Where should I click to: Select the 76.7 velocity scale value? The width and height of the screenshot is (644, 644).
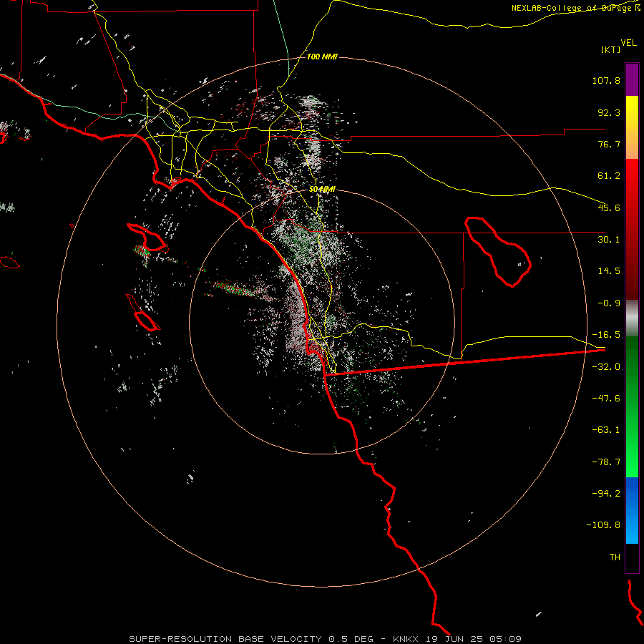point(609,144)
